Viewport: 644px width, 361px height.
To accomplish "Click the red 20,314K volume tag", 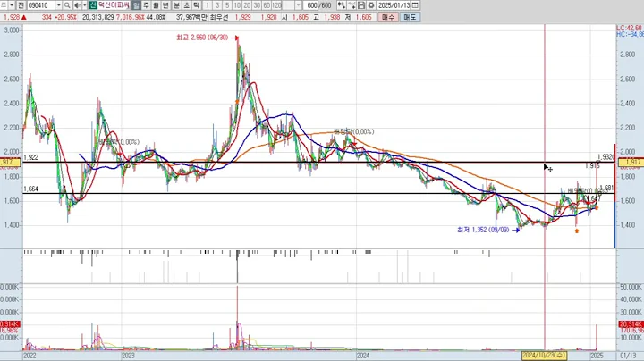I will 631,324.
